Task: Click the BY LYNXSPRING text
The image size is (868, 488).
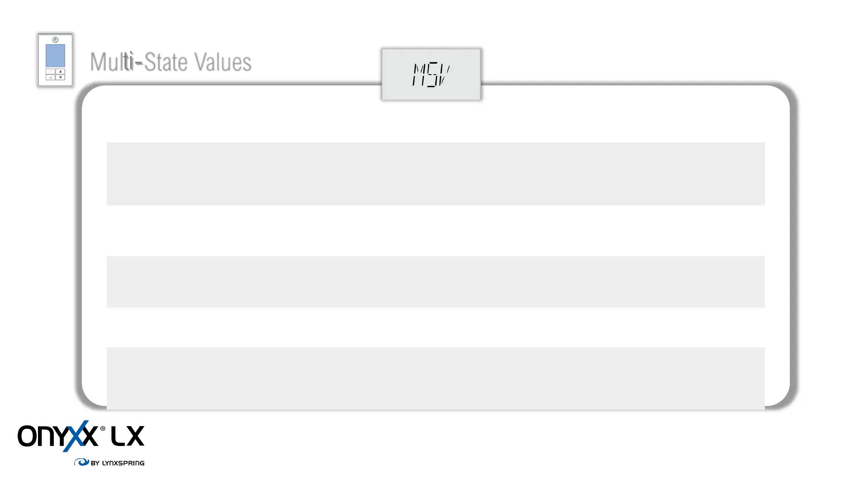Action: point(118,463)
